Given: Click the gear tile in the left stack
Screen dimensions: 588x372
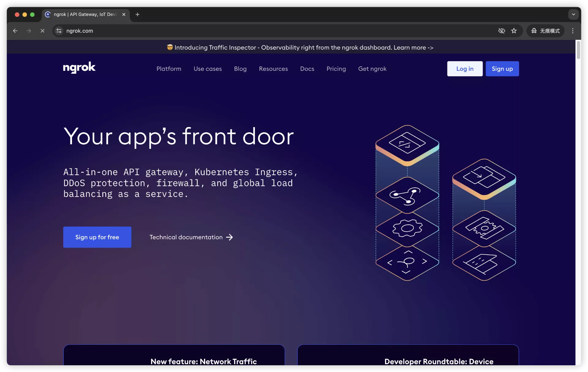Looking at the screenshot, I should [407, 228].
